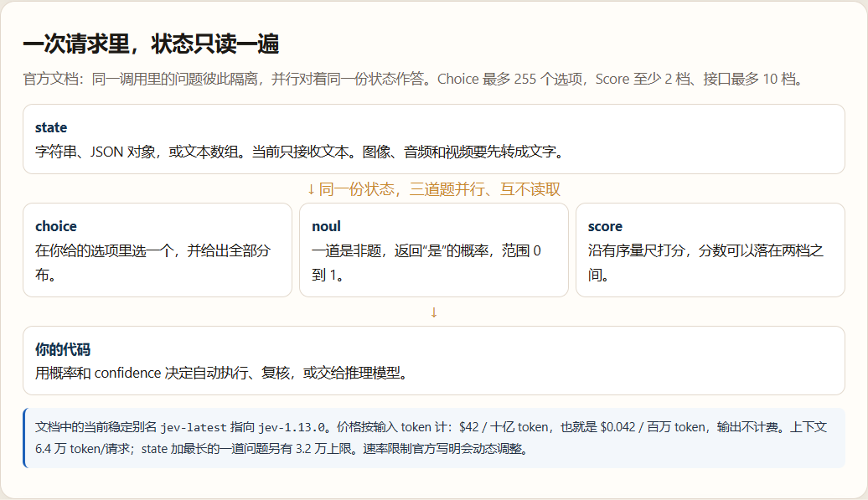Screen dimensions: 868x500
Task: Select the state card title
Action: 51,128
